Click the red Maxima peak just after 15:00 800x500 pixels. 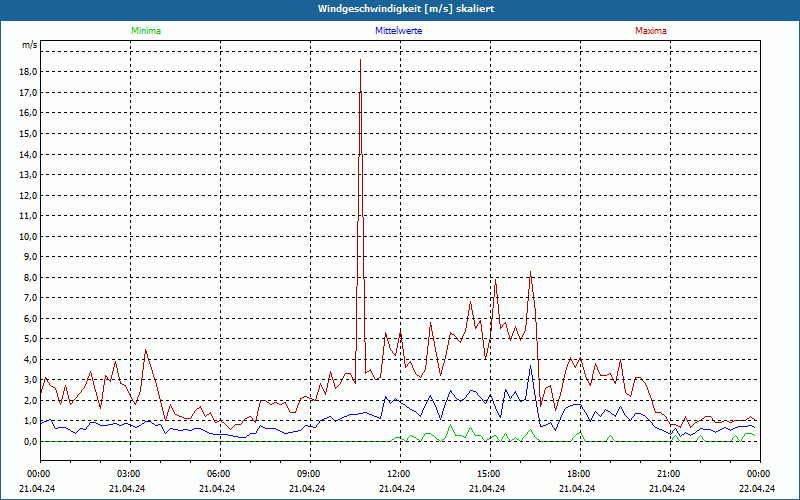click(x=495, y=279)
